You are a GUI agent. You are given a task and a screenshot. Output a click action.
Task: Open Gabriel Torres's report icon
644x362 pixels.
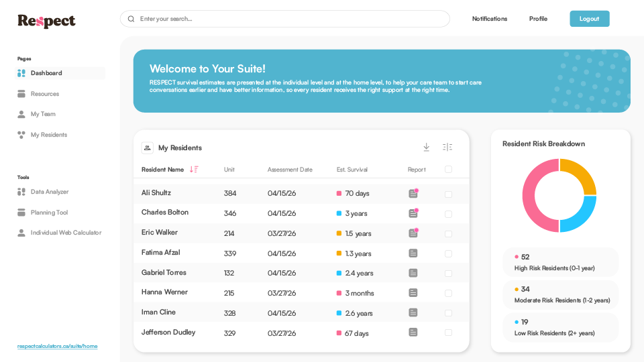pos(413,273)
